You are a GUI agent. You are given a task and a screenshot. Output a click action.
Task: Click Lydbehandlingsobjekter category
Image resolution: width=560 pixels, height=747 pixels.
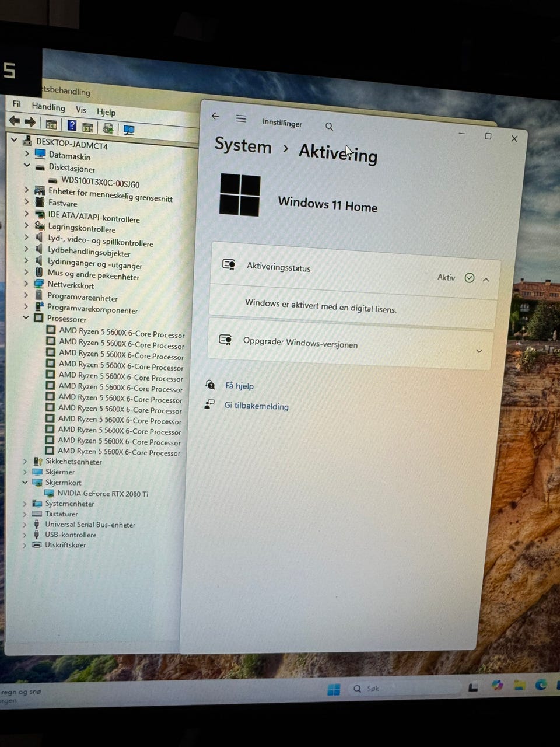click(89, 252)
